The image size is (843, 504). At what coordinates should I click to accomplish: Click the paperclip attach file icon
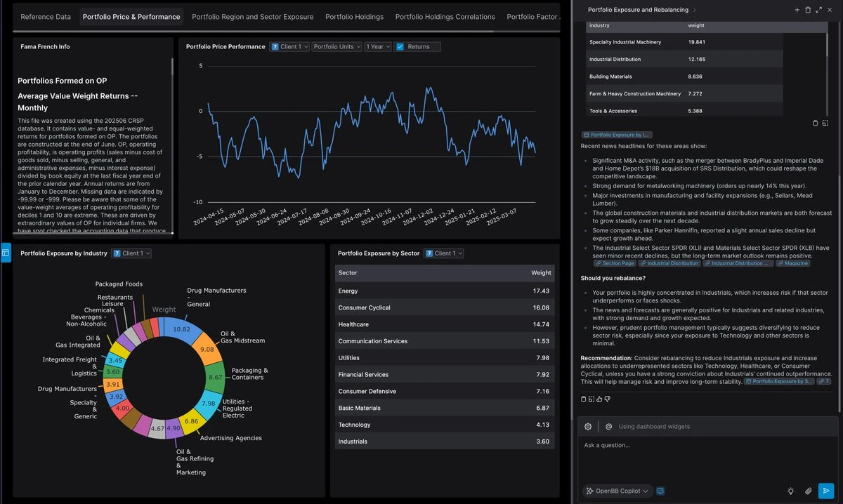coord(809,491)
